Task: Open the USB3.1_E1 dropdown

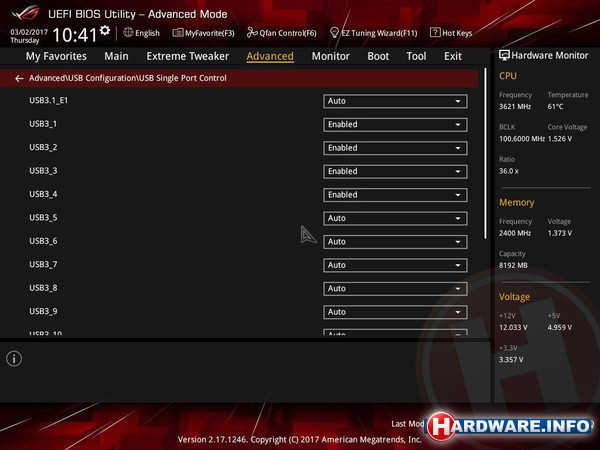Action: [x=395, y=101]
